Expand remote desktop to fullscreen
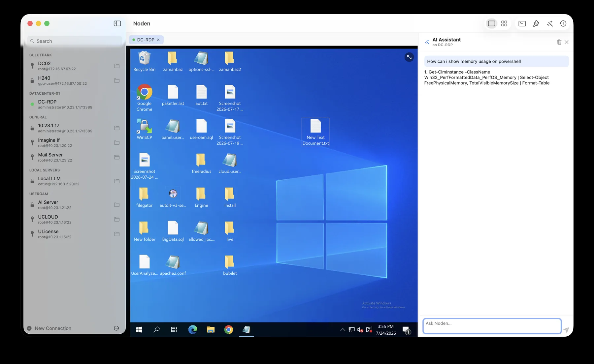The width and height of the screenshot is (594, 364). click(x=409, y=57)
